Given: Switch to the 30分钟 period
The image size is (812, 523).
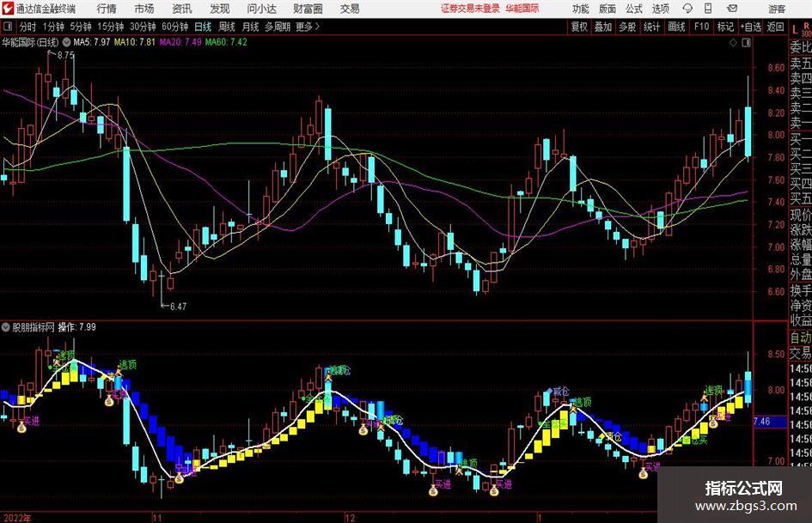Looking at the screenshot, I should [143, 27].
